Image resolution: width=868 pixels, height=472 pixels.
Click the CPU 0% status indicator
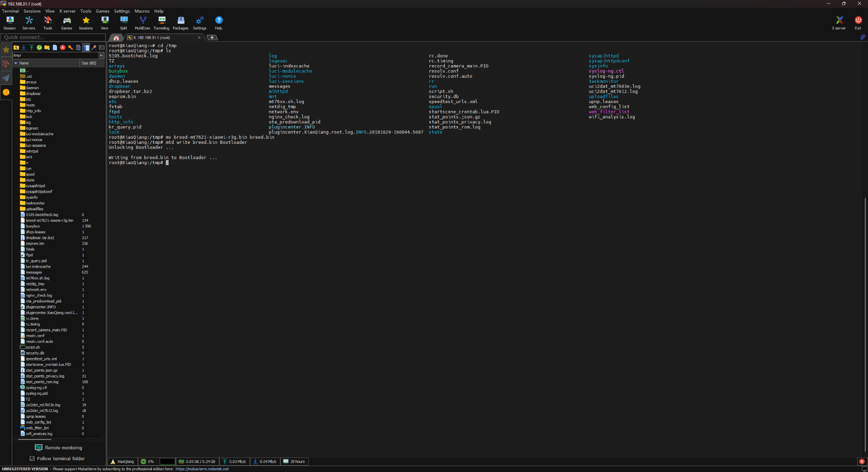[147, 462]
